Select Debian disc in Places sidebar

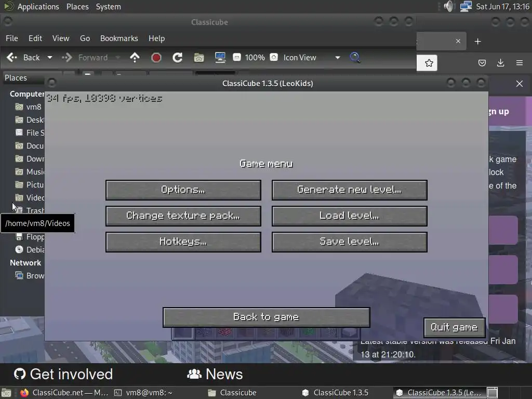click(30, 250)
